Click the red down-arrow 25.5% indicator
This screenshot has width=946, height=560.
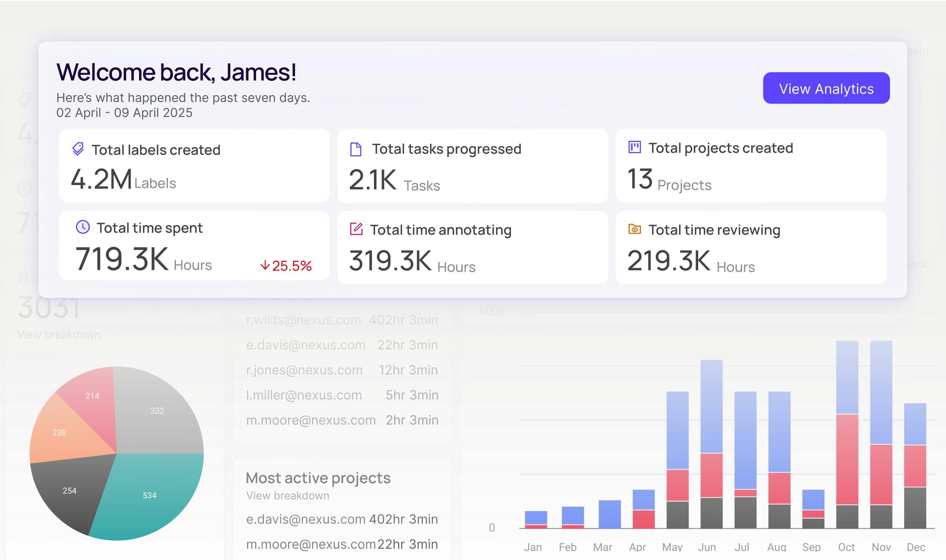(x=286, y=266)
